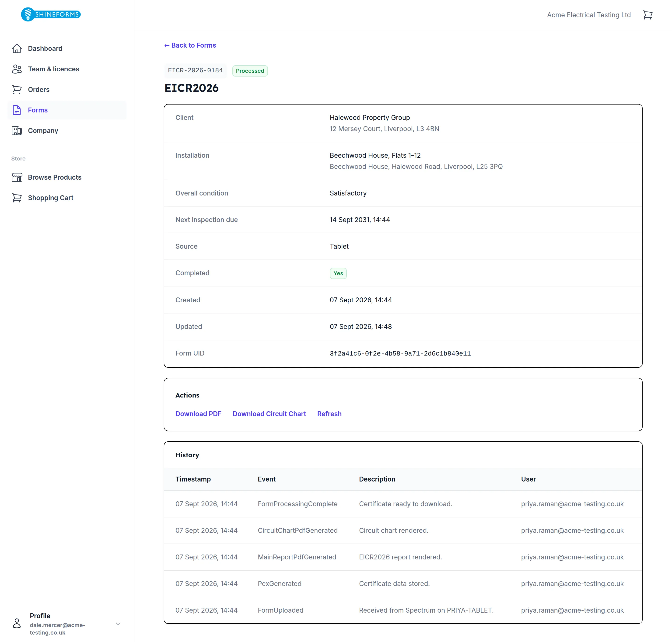
Task: Click the Team & licences people icon
Action: (x=17, y=69)
